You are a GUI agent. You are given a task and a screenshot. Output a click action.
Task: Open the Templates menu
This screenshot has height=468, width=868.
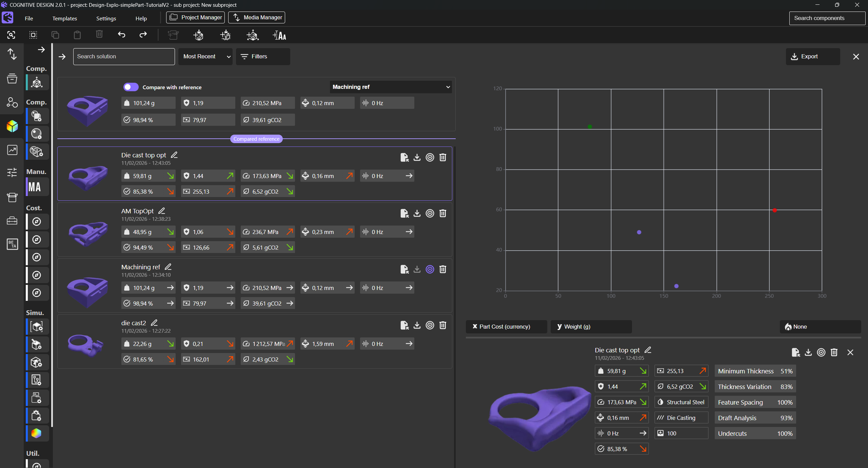(x=64, y=18)
